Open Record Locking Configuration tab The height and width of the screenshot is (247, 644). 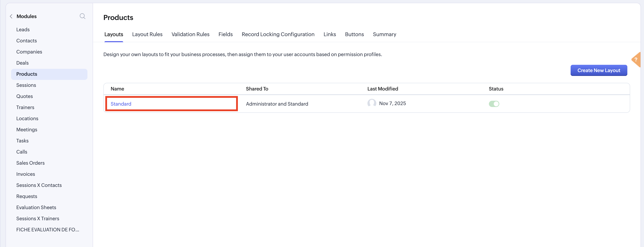tap(278, 34)
